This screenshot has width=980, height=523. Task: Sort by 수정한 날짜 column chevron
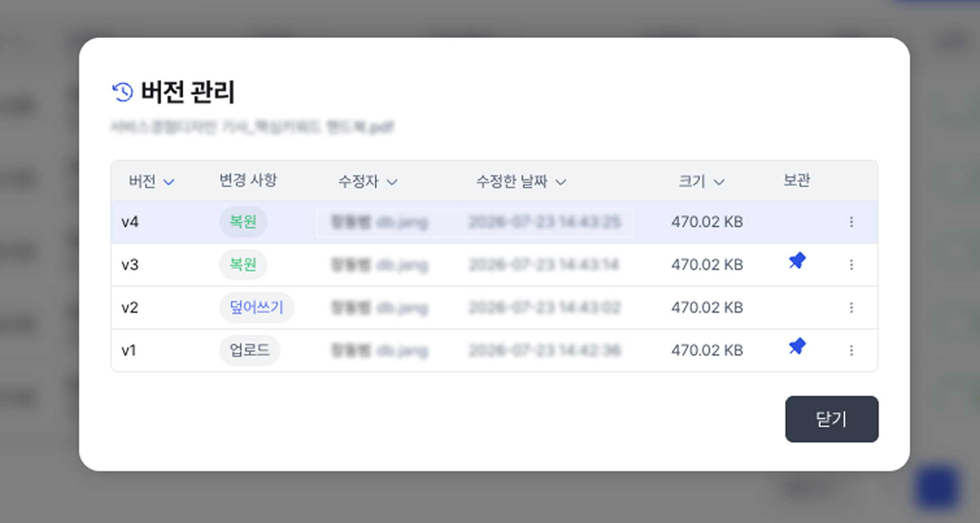560,182
